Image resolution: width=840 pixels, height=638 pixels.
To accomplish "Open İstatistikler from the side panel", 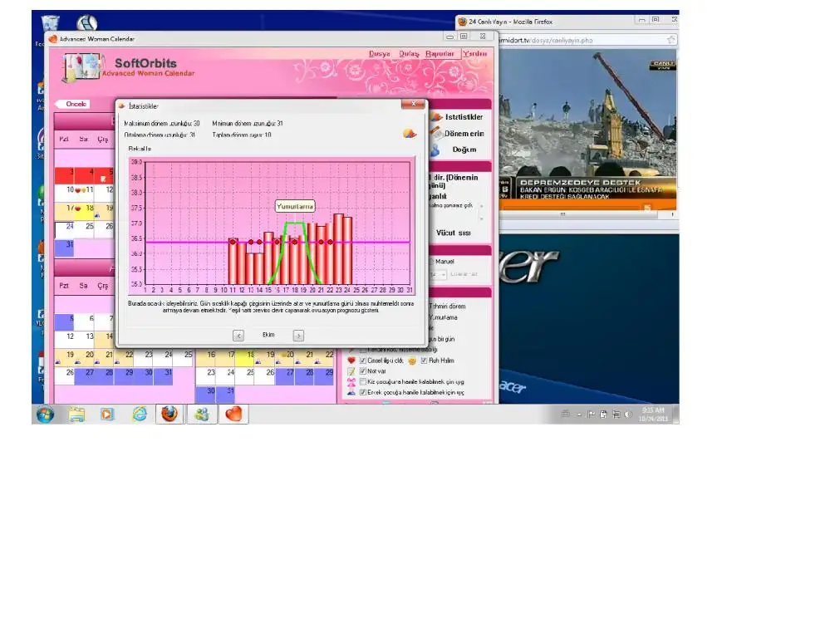I will [464, 117].
